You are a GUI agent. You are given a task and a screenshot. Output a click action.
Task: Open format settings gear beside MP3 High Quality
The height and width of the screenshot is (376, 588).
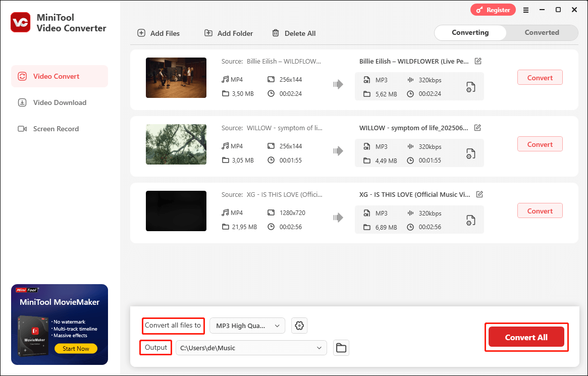pyautogui.click(x=299, y=326)
